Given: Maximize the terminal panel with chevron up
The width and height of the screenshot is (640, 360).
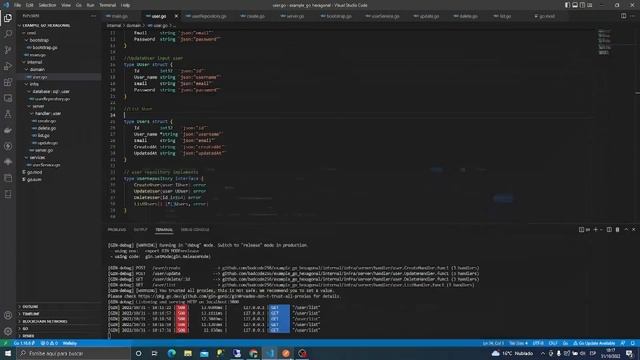Looking at the screenshot, I should pyautogui.click(x=626, y=230).
